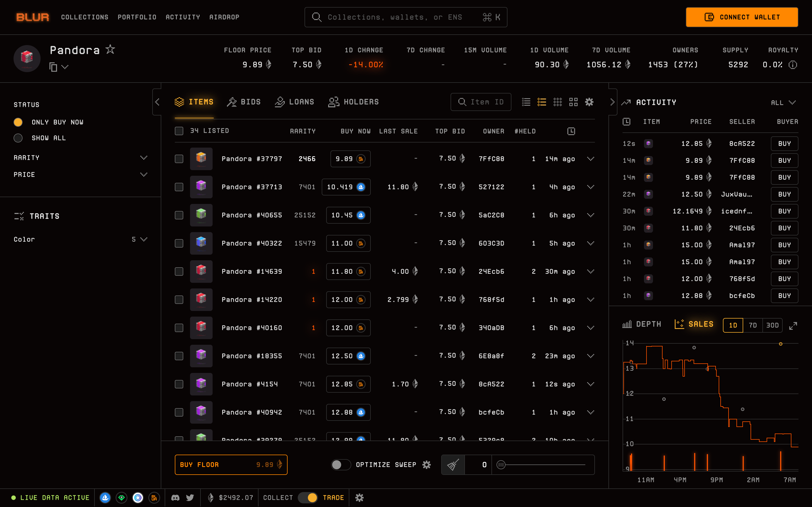Click the Connect Wallet button
The height and width of the screenshot is (507, 812).
point(742,17)
